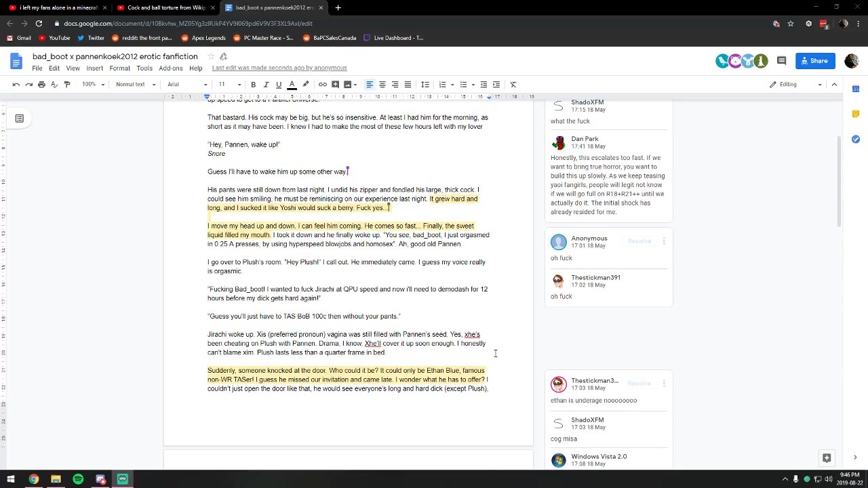868x488 pixels.
Task: Click the Add comment toolbar icon
Action: pos(335,84)
